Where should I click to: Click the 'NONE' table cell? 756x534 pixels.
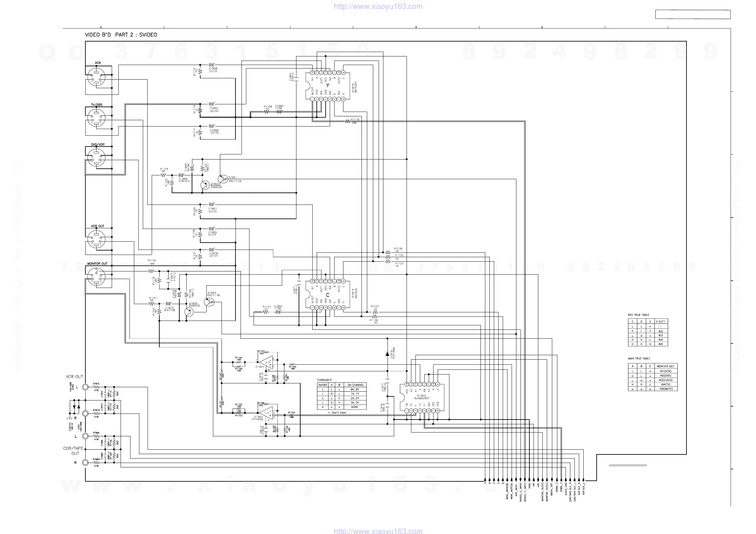(355, 407)
